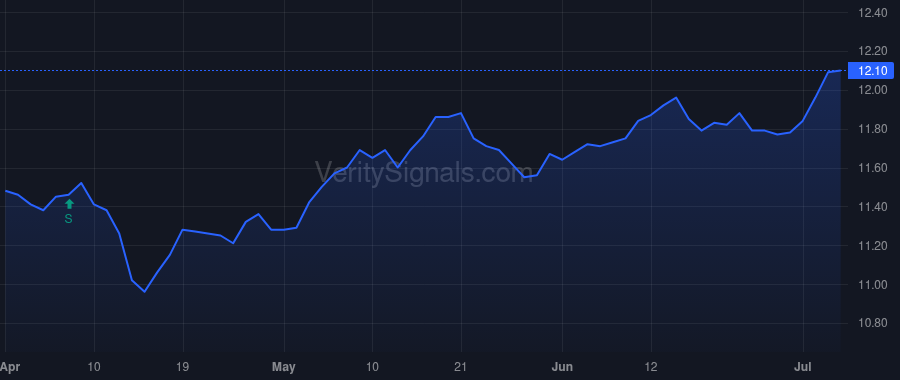
Task: Click the 11.00 price axis label
Action: point(872,285)
